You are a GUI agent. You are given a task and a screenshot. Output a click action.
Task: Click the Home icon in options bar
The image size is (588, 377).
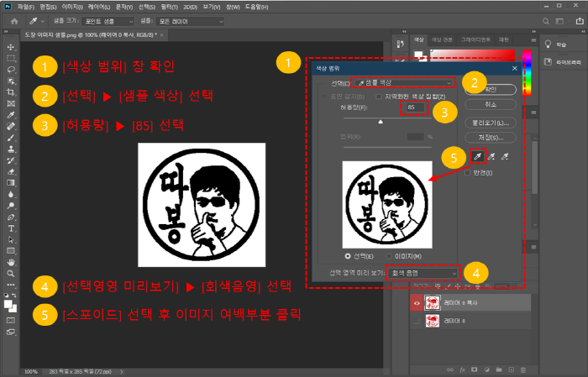pyautogui.click(x=14, y=21)
